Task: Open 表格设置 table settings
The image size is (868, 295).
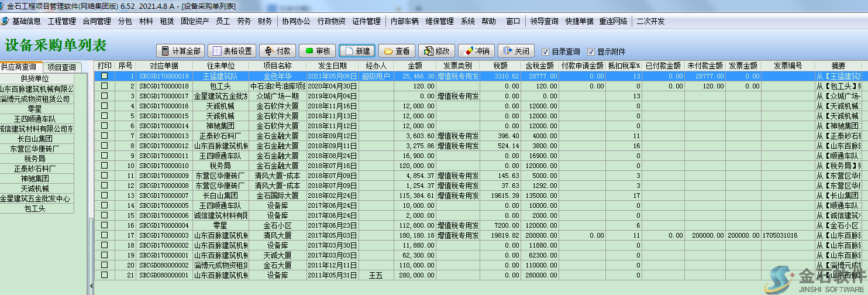Action: click(x=232, y=51)
